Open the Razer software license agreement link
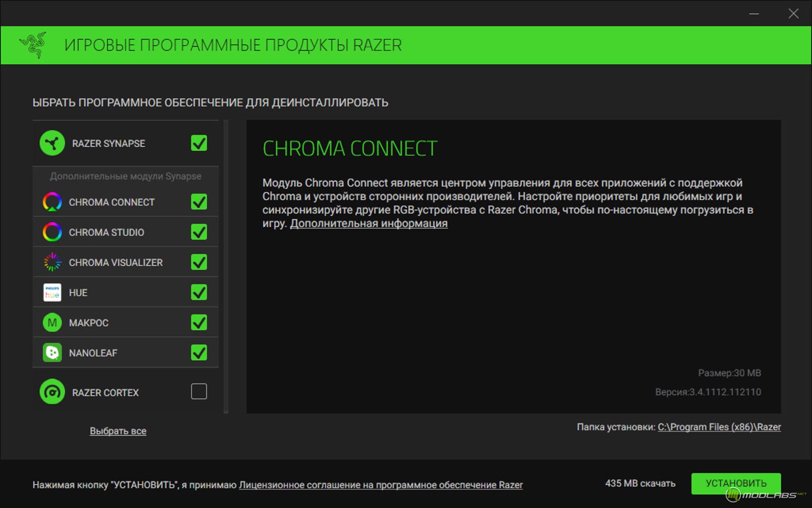The height and width of the screenshot is (508, 812). tap(381, 485)
